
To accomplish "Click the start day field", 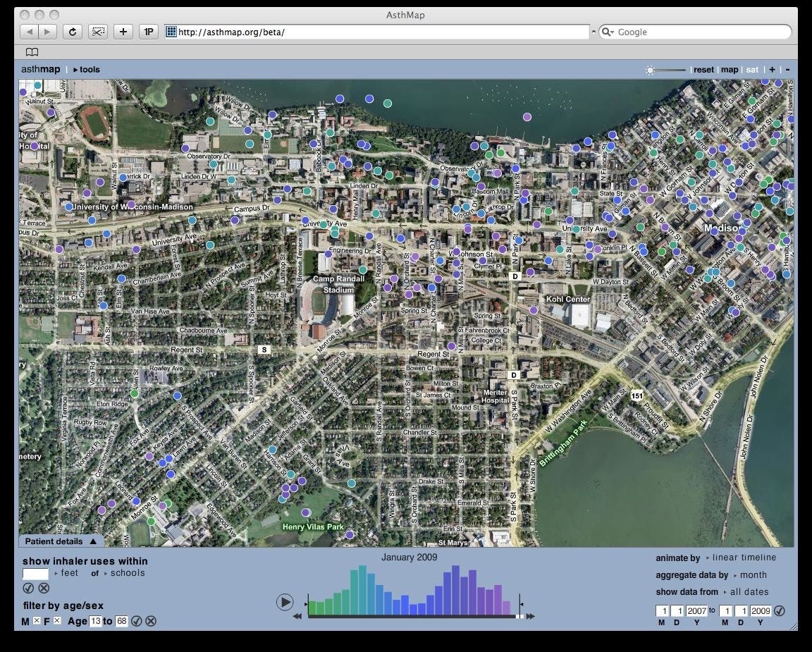I will click(678, 611).
